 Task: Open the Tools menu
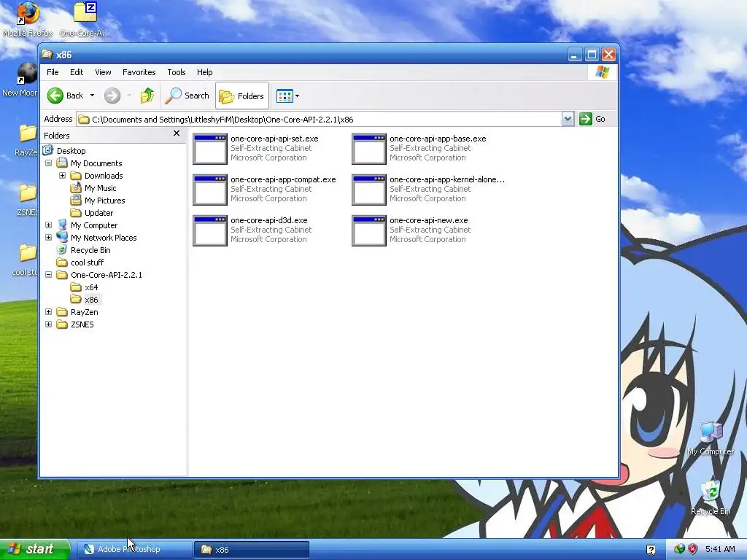coord(177,72)
